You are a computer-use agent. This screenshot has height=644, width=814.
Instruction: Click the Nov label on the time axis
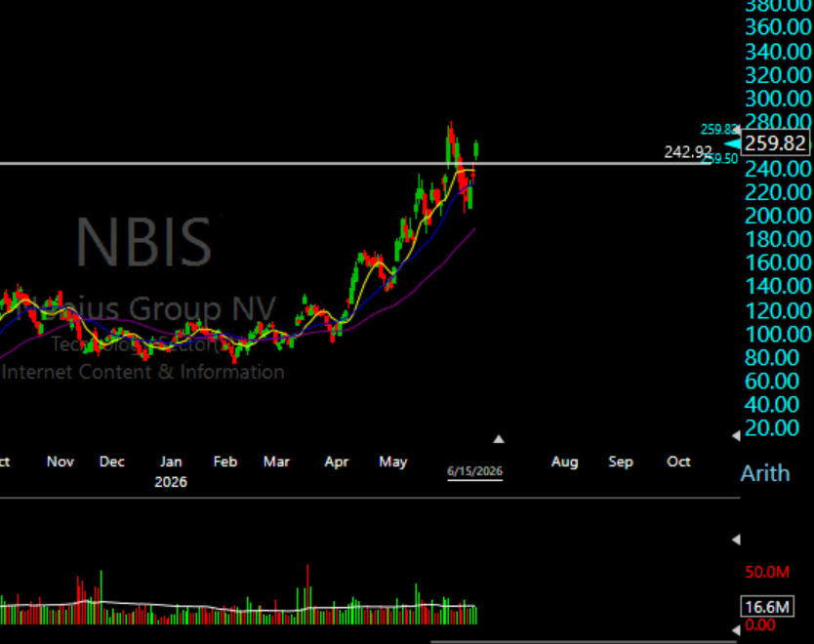[x=61, y=462]
